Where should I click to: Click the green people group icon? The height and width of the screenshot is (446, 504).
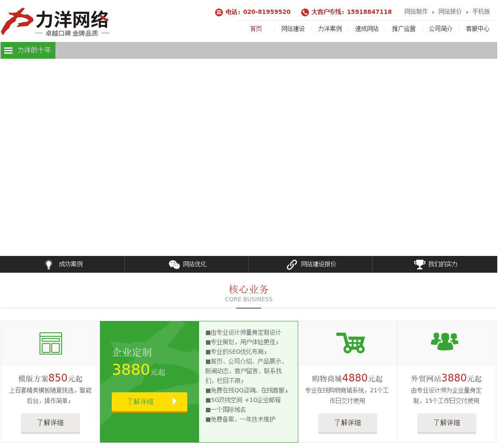pyautogui.click(x=444, y=342)
